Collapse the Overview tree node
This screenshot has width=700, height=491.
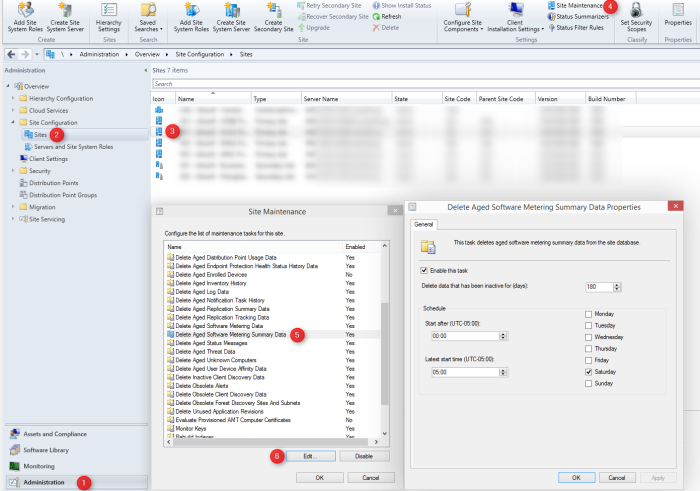8,86
